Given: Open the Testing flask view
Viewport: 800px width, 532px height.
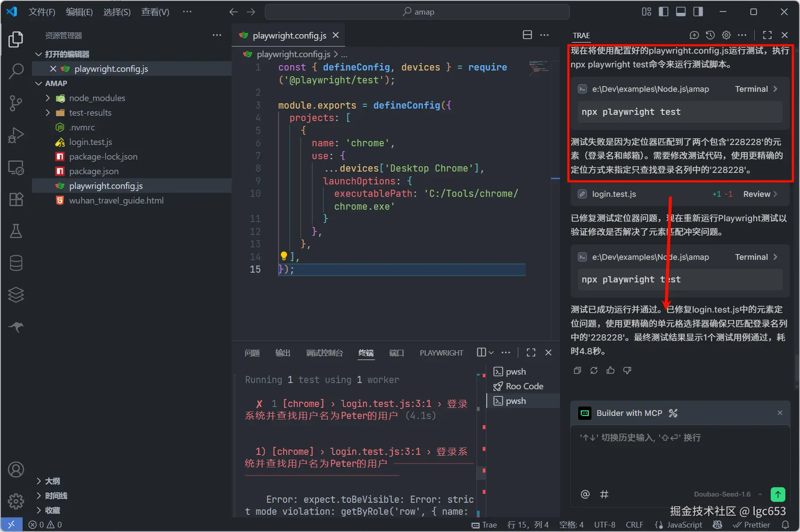Looking at the screenshot, I should pos(16,231).
